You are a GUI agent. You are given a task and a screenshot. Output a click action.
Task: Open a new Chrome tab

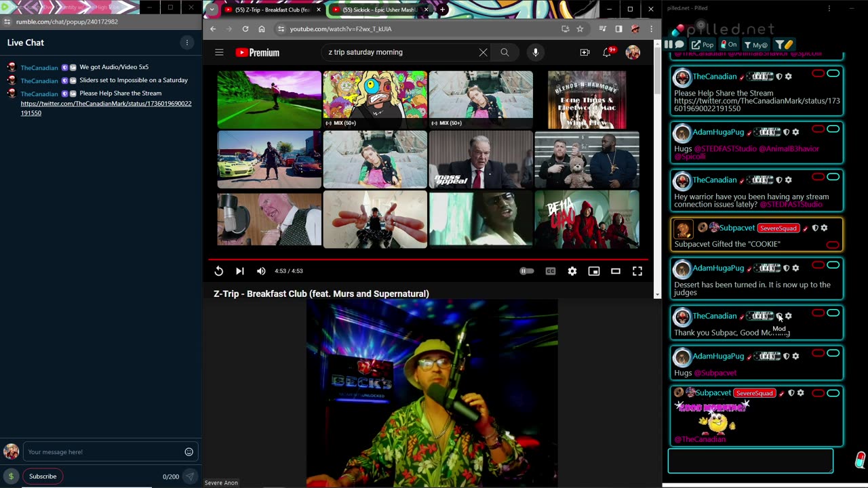coord(442,9)
